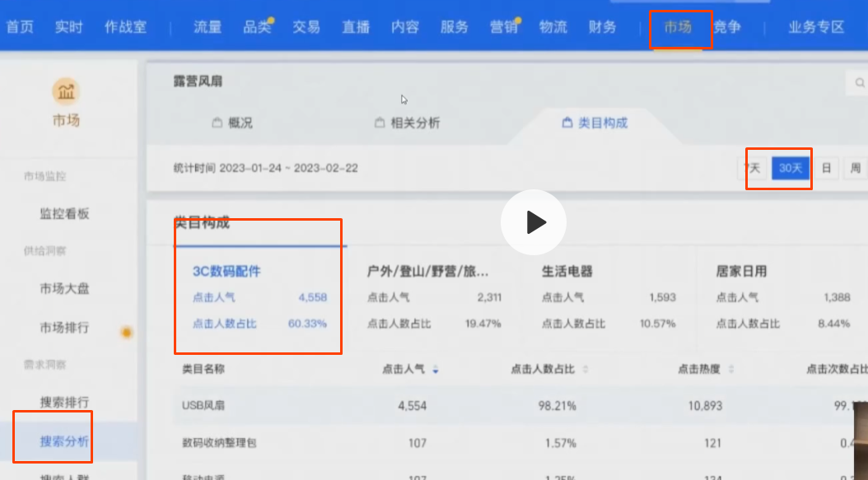Switch the time range to 周
This screenshot has width=868, height=480.
click(x=855, y=168)
